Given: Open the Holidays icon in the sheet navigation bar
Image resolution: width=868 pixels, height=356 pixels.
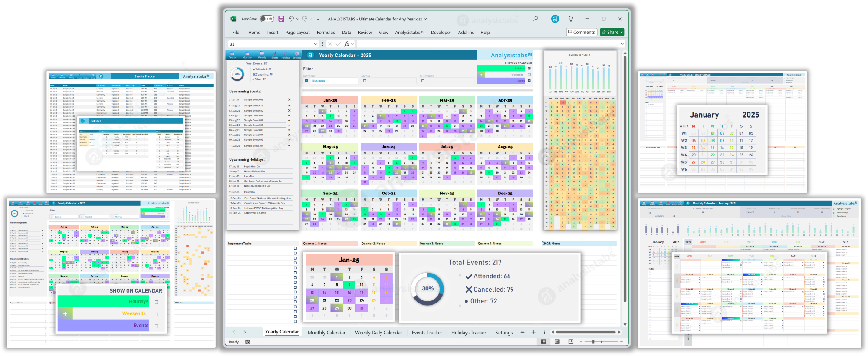Looking at the screenshot, I should point(286,55).
